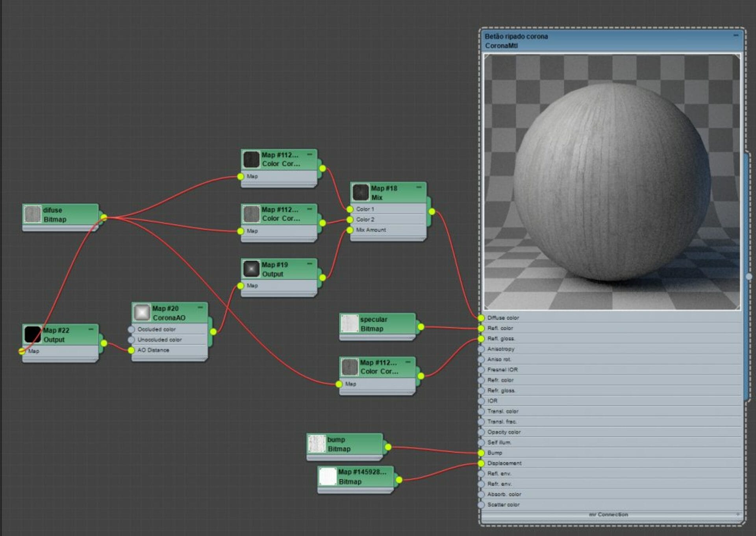This screenshot has height=536, width=756.
Task: Click bottom Color Correction node thumbnail icon
Action: (x=349, y=367)
